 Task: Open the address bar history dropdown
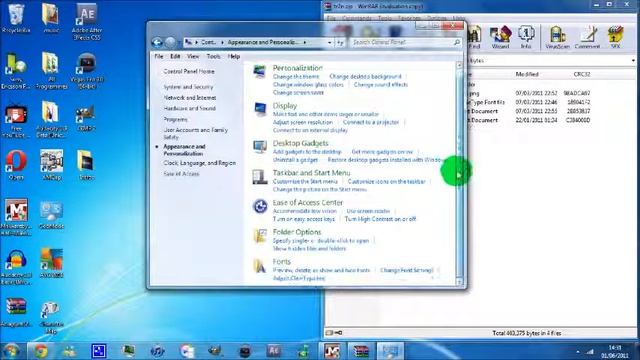pos(329,42)
